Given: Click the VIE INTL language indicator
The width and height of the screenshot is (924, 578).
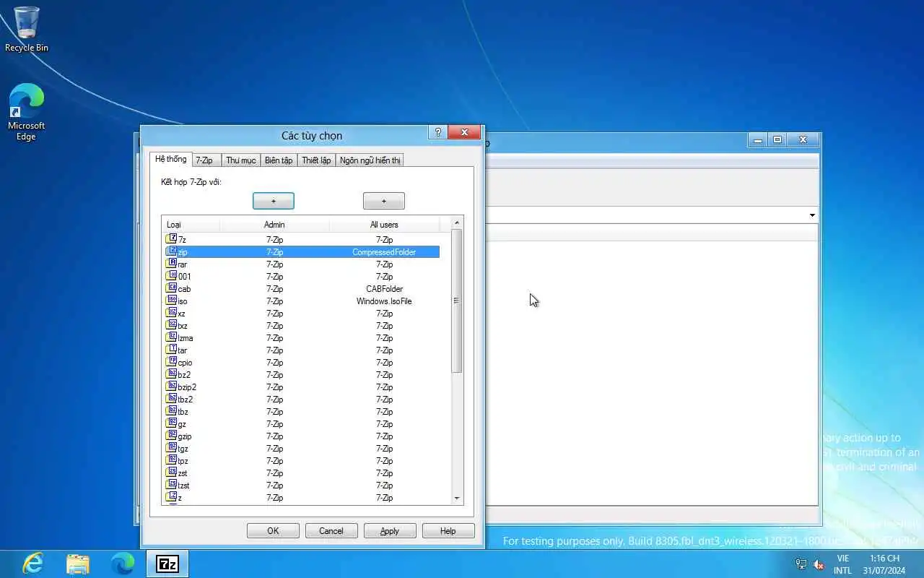Looking at the screenshot, I should click(842, 564).
